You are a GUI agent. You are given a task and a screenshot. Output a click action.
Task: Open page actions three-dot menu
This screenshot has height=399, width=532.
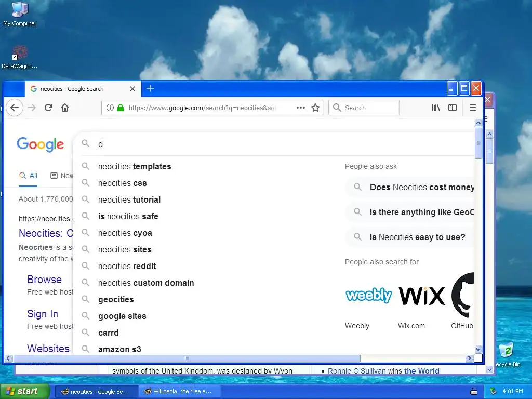(x=301, y=108)
